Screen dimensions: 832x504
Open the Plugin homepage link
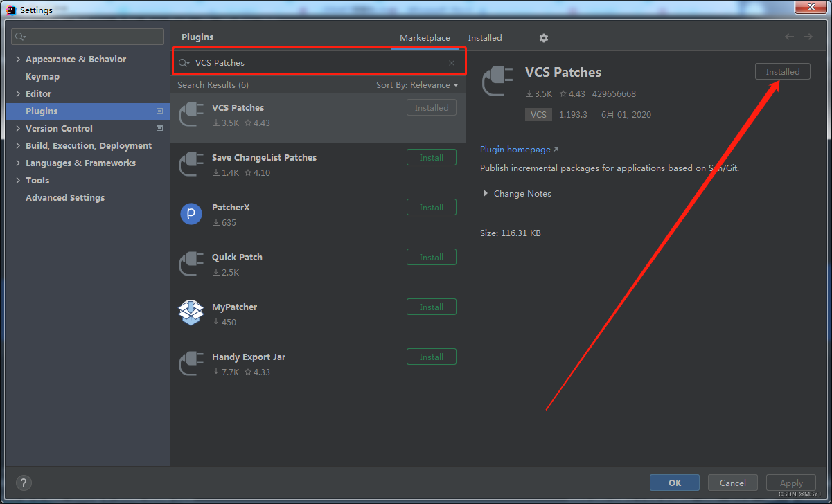[x=515, y=149]
